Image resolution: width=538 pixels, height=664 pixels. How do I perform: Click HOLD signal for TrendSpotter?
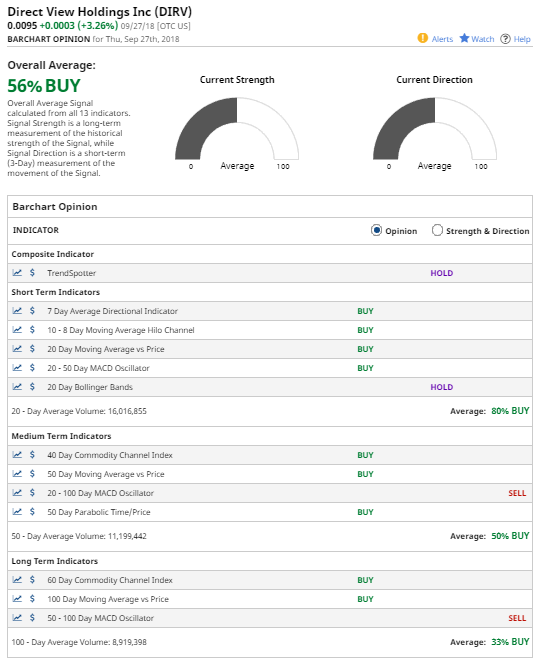441,273
